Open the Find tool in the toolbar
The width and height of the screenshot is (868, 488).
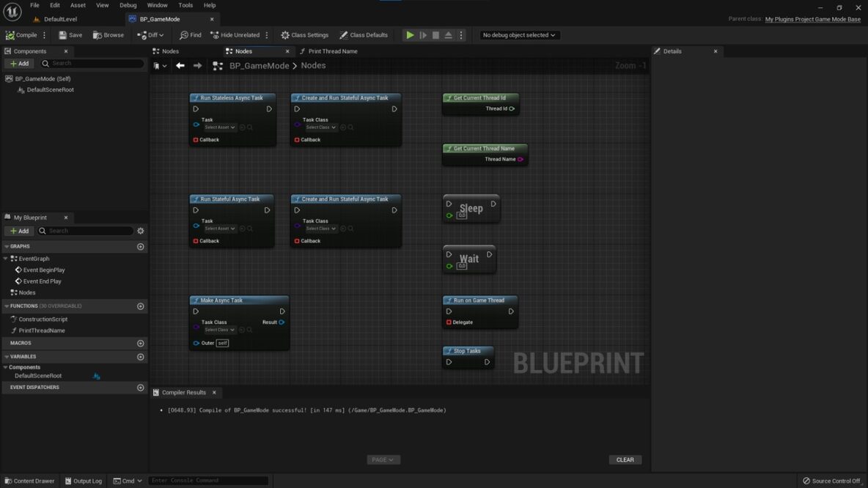(x=190, y=34)
